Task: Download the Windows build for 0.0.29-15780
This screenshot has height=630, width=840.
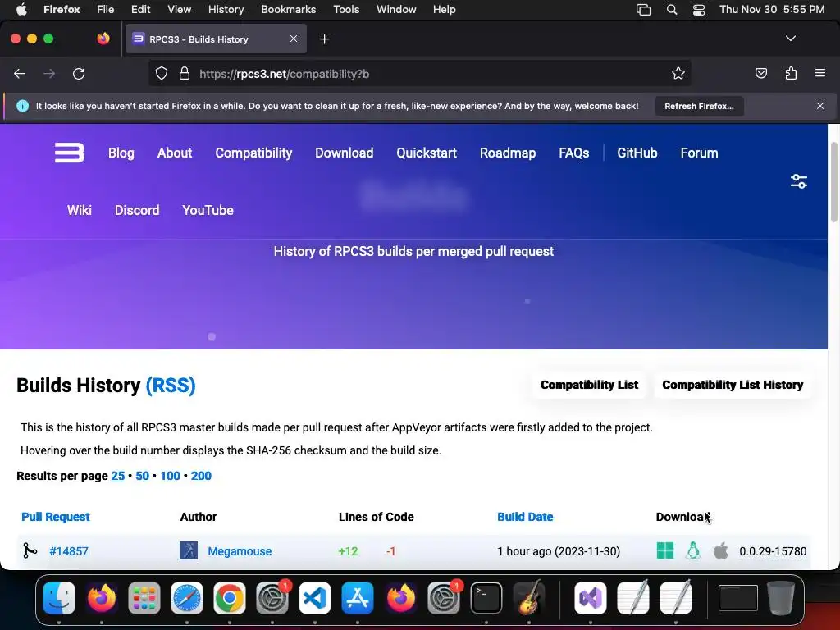Action: coord(664,550)
